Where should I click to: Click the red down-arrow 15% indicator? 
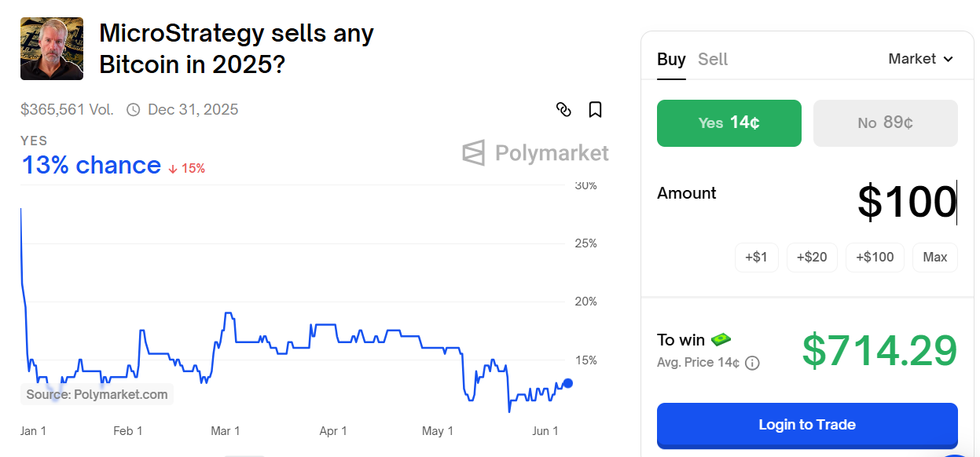186,168
